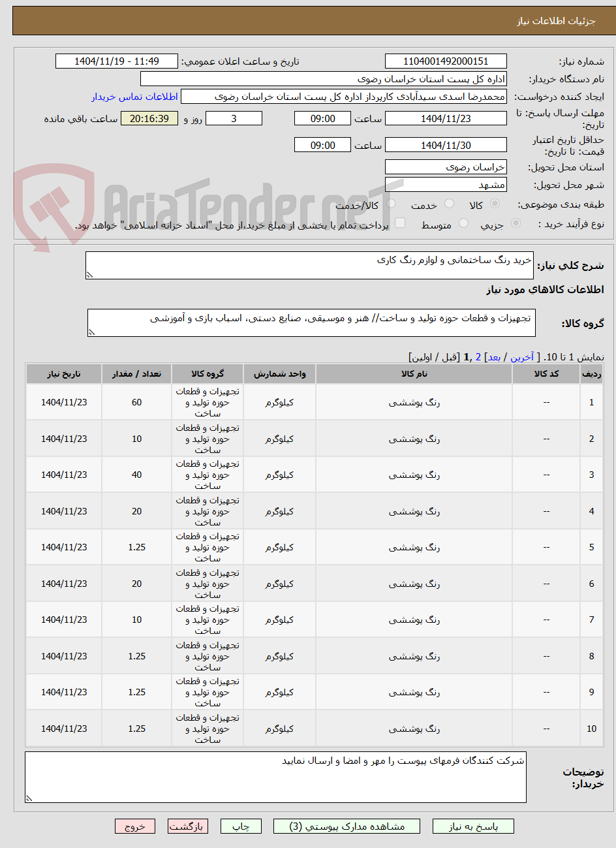Click the 'آخرین' last page link
The image size is (616, 848).
tap(522, 357)
